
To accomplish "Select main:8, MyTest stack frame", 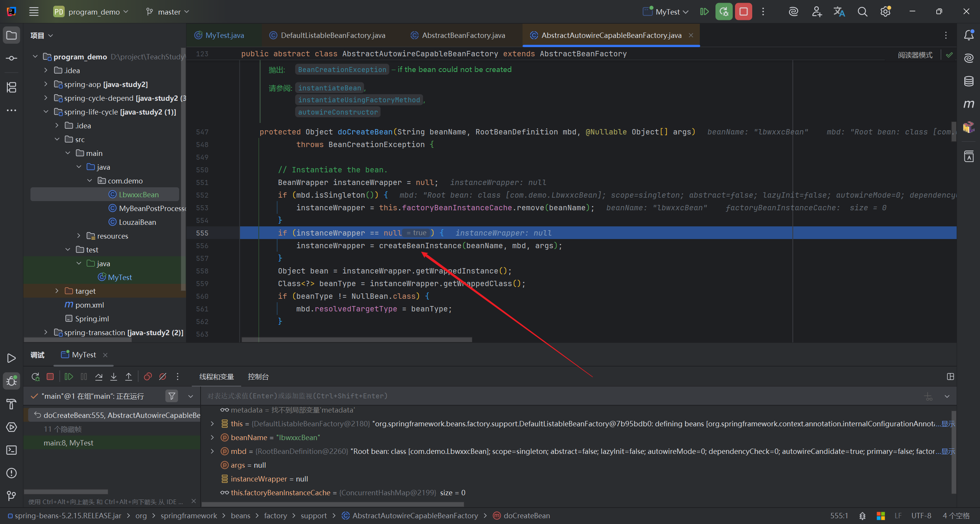I will 69,443.
